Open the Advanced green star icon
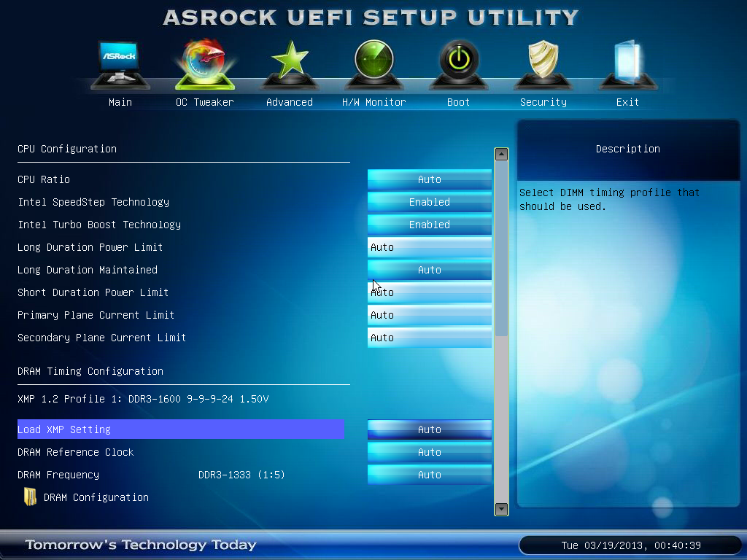 click(x=290, y=64)
